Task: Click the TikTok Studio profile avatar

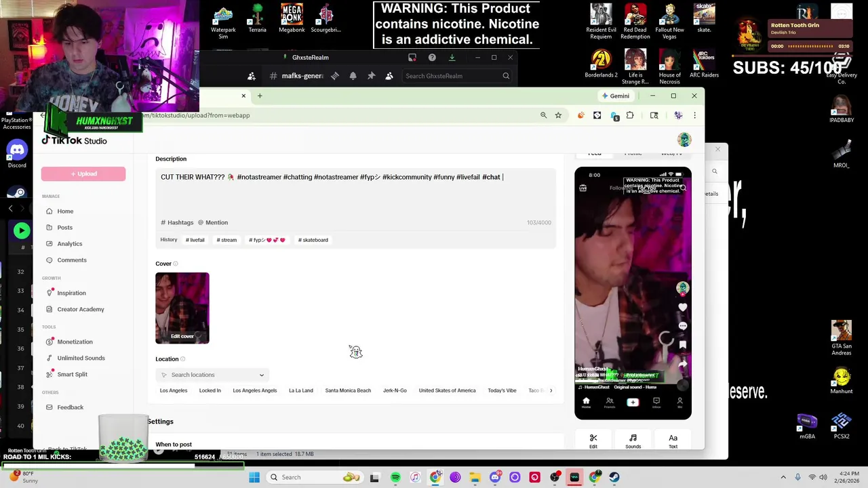Action: (684, 140)
